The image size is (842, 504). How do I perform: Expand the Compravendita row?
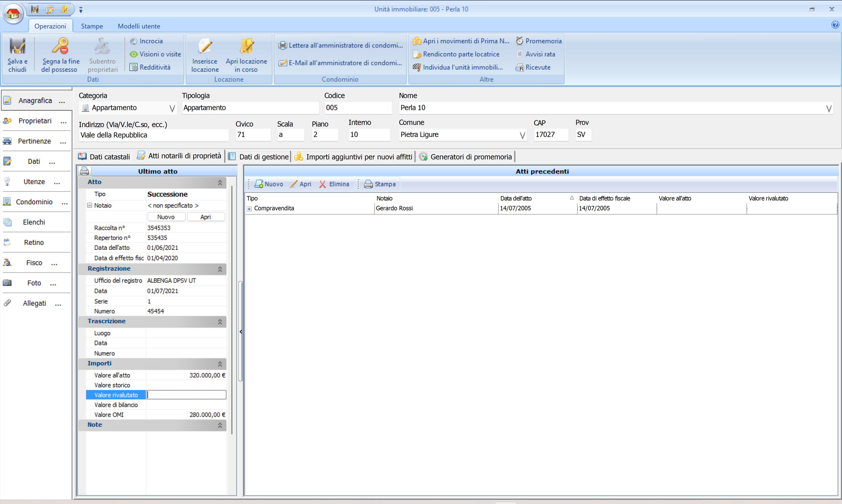249,209
